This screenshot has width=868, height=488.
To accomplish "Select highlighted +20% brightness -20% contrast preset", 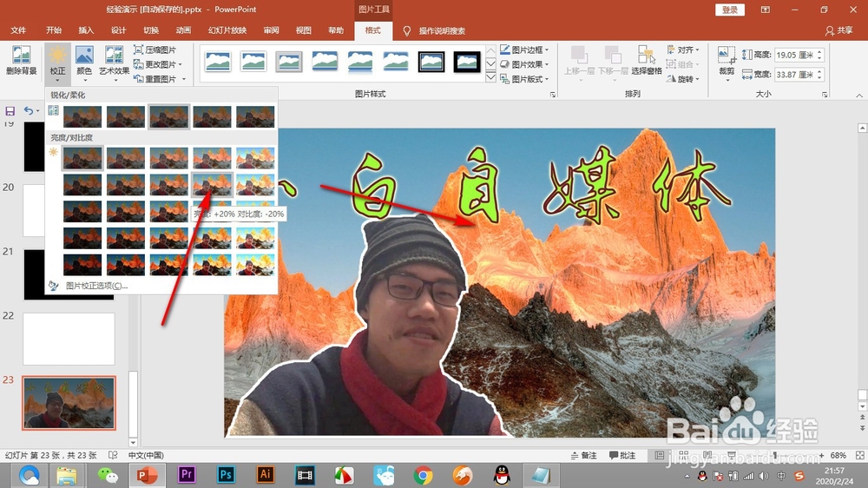I will coord(212,184).
